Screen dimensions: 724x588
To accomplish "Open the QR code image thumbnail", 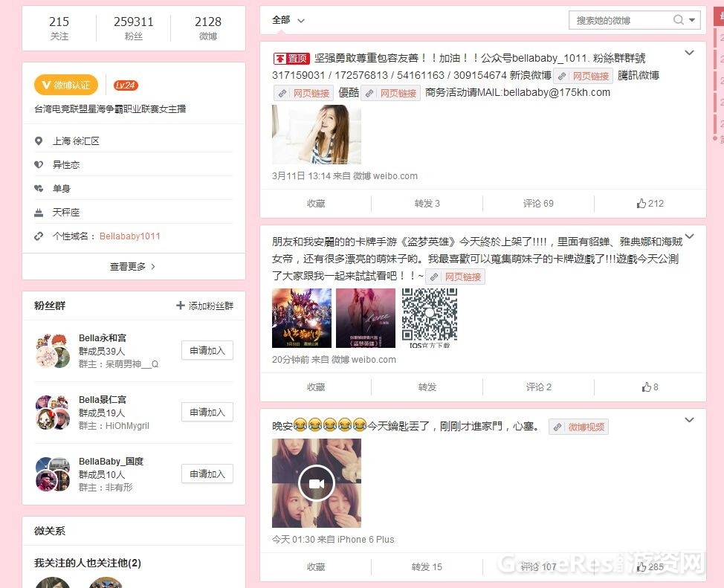I will tap(430, 318).
